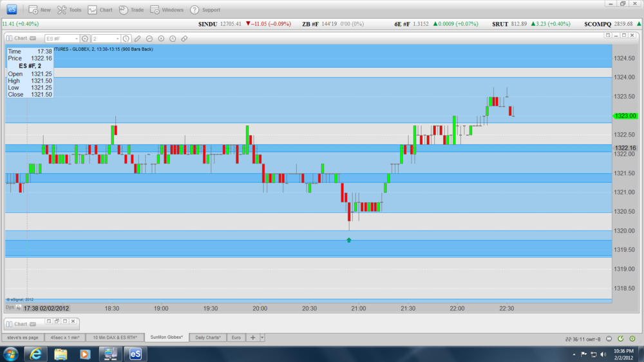This screenshot has width=644, height=362.
Task: Switch to 10 Min DAX & ES RTH tab
Action: (x=115, y=338)
